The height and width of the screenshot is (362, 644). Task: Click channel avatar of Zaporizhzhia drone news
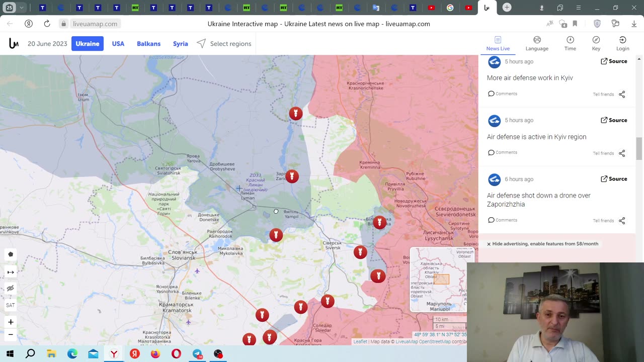(x=494, y=179)
